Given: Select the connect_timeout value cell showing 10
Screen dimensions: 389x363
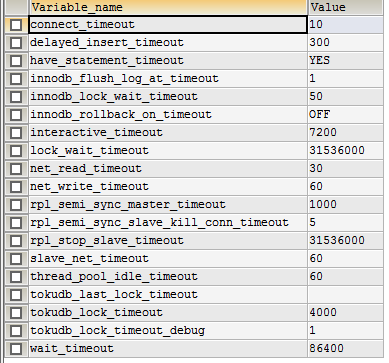Looking at the screenshot, I should click(346, 25).
